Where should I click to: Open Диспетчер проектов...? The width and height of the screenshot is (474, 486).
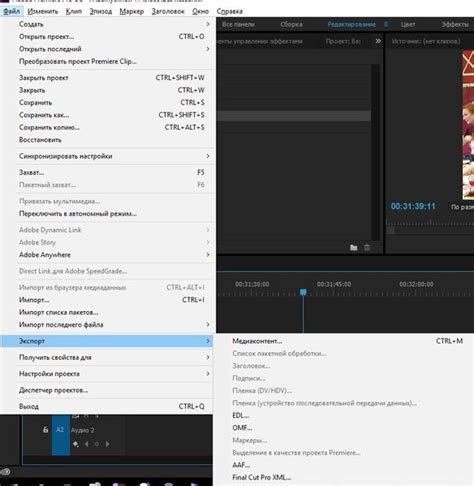107,390
